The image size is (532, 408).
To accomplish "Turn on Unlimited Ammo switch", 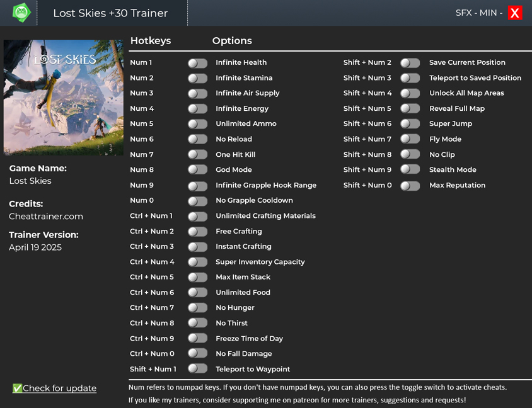I will pos(197,124).
